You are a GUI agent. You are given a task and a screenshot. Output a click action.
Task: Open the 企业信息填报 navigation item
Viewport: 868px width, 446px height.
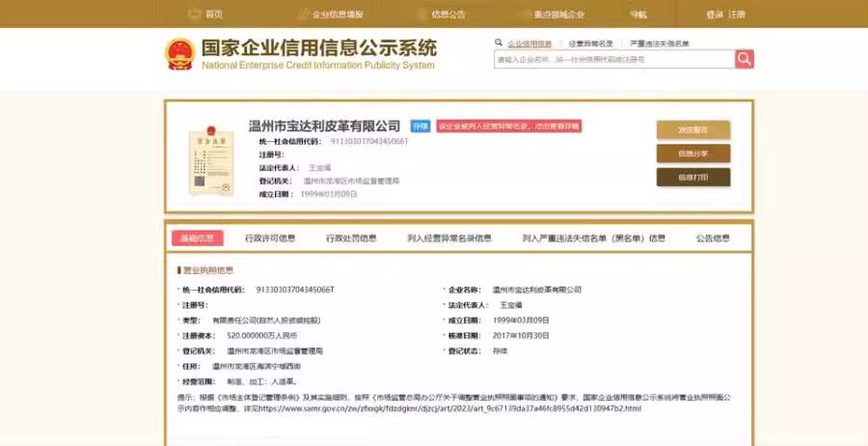tap(339, 14)
